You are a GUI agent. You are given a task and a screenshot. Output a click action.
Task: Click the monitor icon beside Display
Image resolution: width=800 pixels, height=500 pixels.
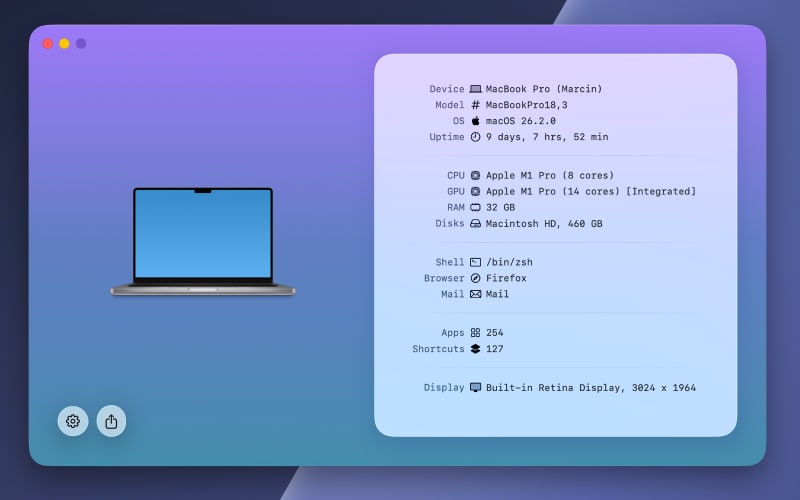(x=475, y=387)
